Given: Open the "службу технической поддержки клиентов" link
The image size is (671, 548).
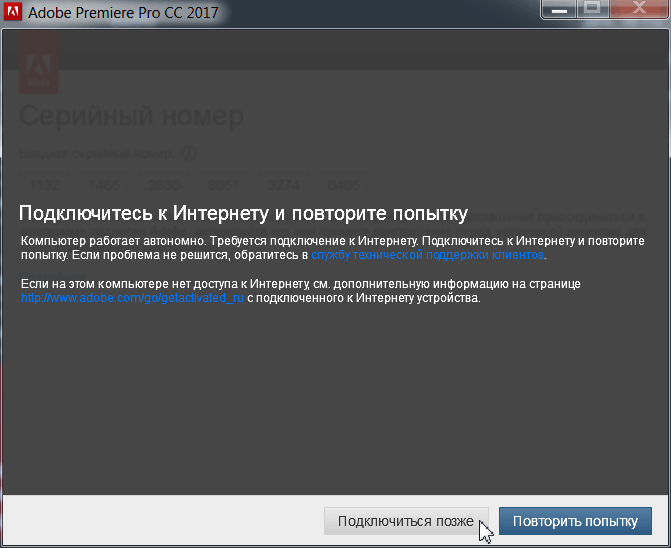Looking at the screenshot, I should [428, 255].
